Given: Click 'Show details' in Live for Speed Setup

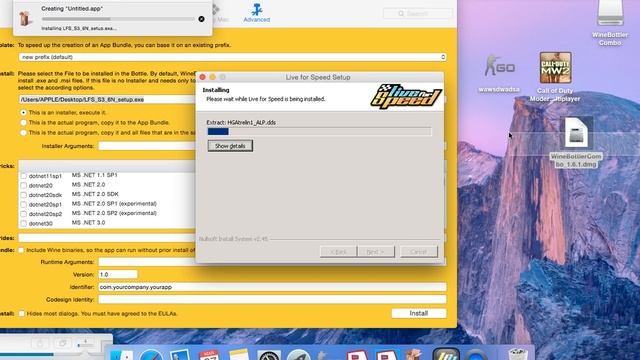Looking at the screenshot, I should click(230, 146).
